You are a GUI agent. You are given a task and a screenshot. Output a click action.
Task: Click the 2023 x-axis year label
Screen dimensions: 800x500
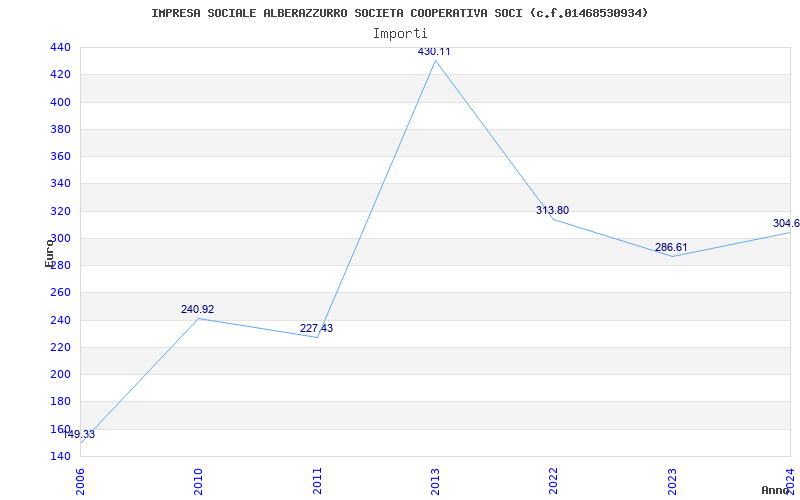[x=672, y=481]
